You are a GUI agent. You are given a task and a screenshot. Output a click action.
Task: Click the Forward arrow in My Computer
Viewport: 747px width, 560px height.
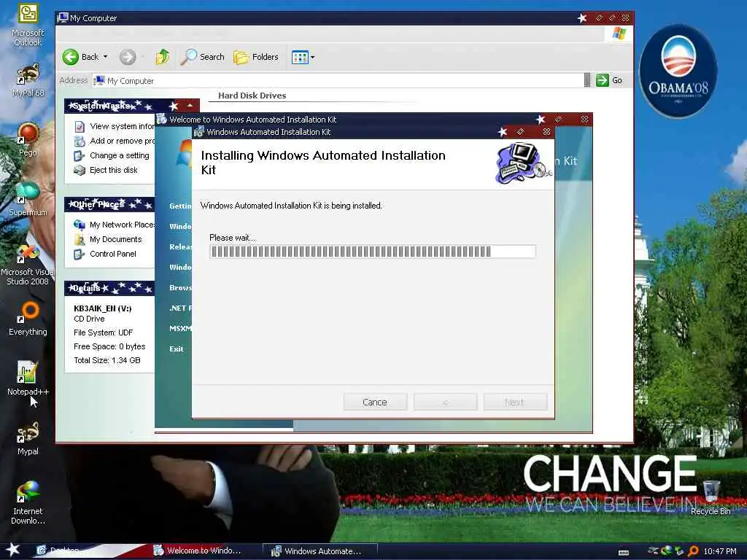[127, 57]
